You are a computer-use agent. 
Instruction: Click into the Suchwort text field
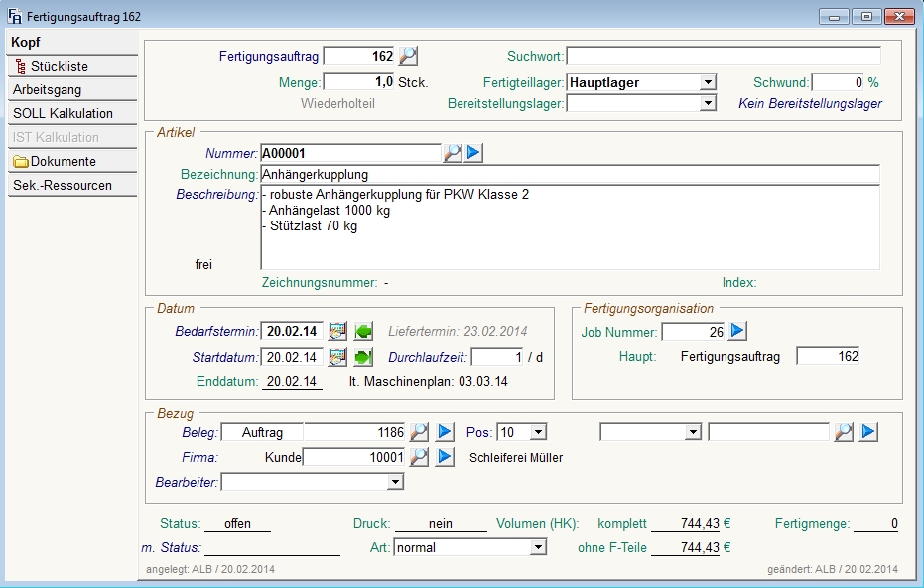pyautogui.click(x=723, y=56)
